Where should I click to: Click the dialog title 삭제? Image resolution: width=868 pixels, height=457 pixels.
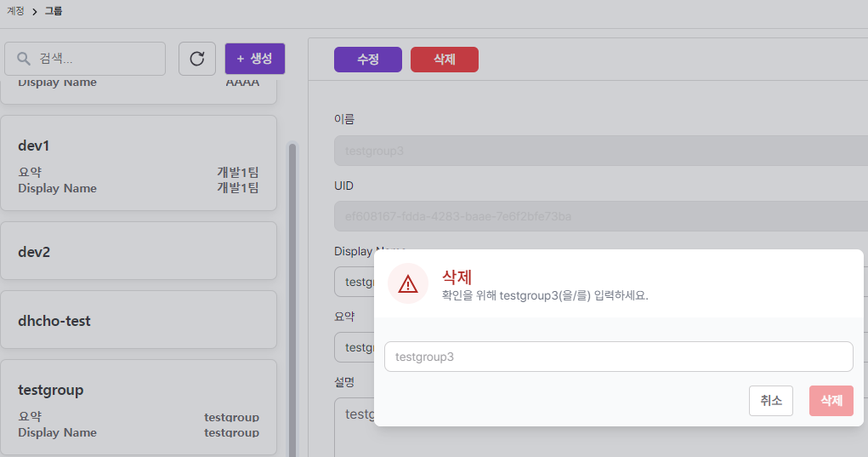click(457, 277)
